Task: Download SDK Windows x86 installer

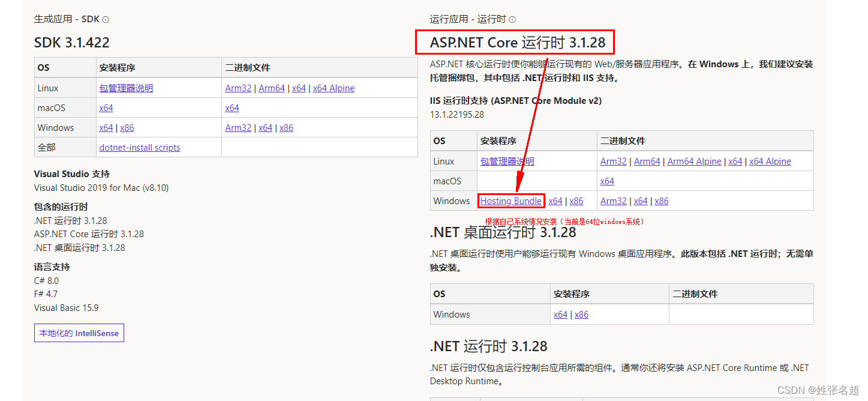Action: tap(127, 127)
